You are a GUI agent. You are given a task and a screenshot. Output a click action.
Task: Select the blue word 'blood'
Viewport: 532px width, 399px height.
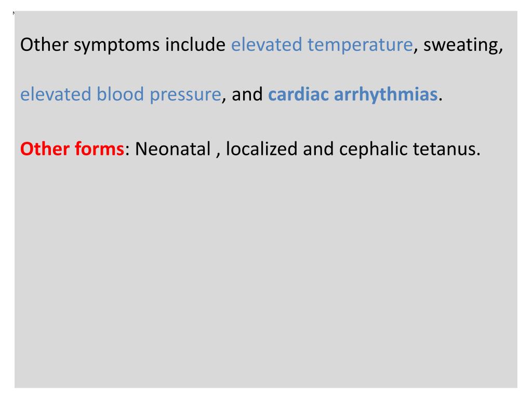coord(121,95)
